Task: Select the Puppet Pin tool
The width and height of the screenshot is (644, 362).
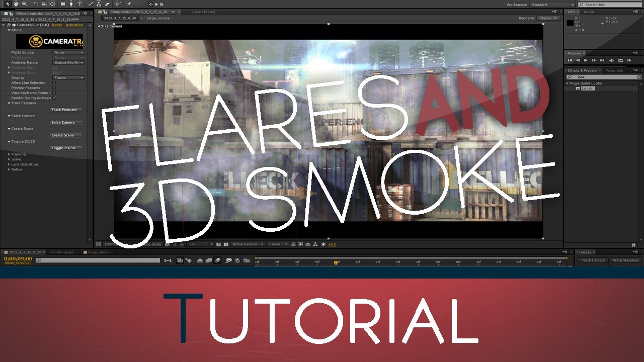Action: [x=129, y=4]
